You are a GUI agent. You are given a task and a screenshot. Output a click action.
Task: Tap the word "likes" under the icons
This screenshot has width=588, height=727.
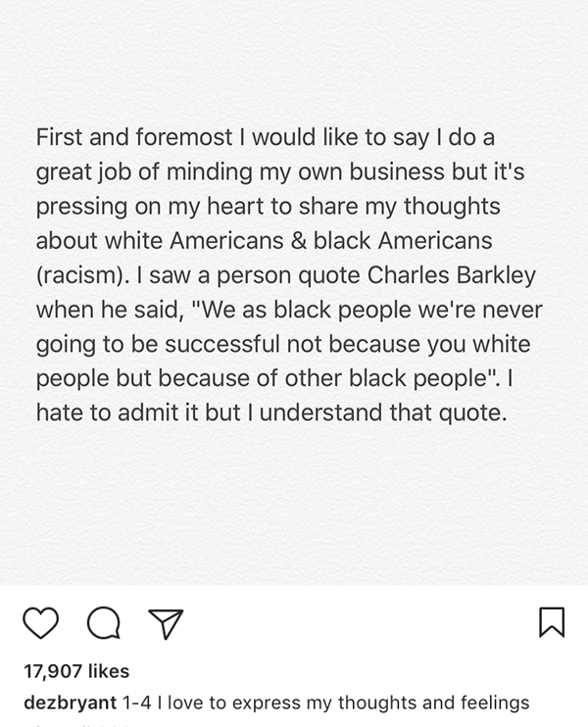[108, 671]
